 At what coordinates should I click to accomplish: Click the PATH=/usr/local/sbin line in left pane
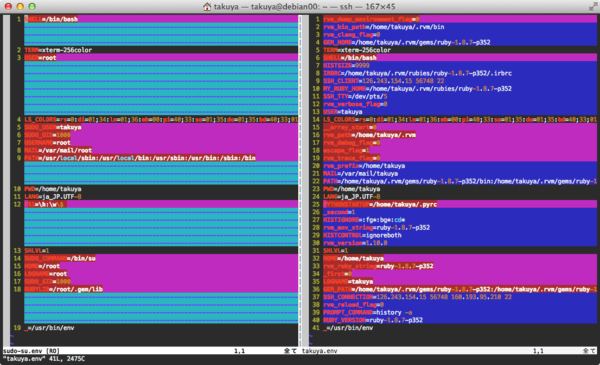click(x=140, y=158)
